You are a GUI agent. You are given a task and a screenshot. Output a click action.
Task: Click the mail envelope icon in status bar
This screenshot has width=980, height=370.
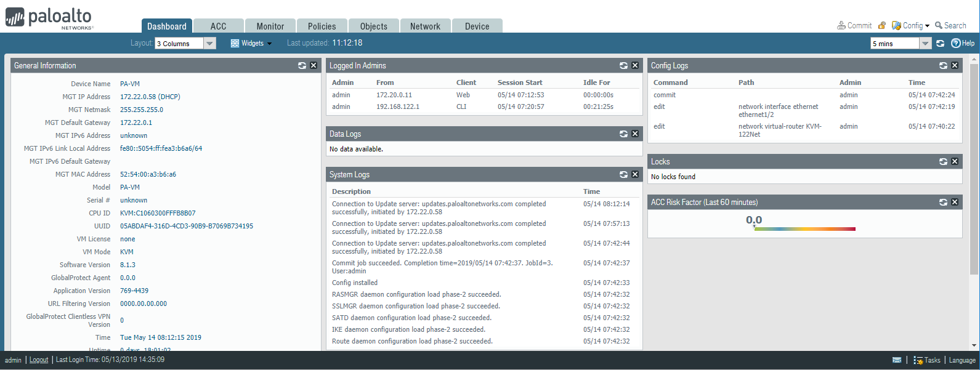point(897,360)
